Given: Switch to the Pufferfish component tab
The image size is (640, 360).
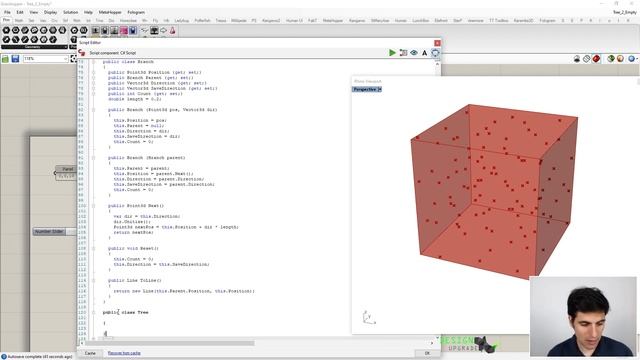Looking at the screenshot, I should [202, 20].
